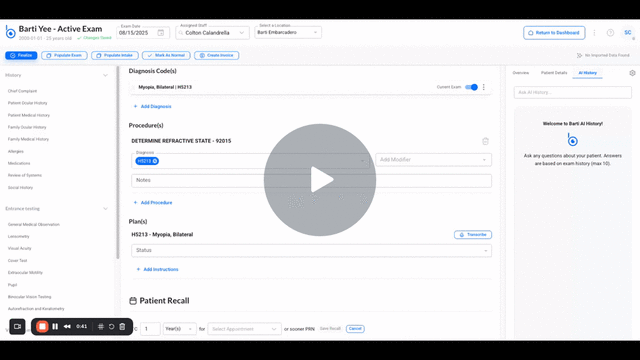
Task: Open Chief Complaint in the sidebar
Action: (x=22, y=91)
